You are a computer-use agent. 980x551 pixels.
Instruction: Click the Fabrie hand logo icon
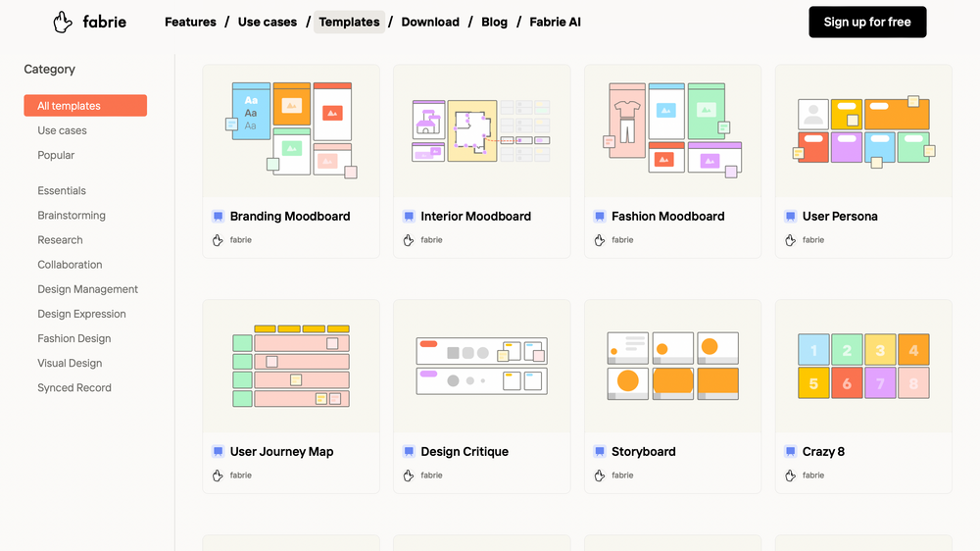coord(63,22)
